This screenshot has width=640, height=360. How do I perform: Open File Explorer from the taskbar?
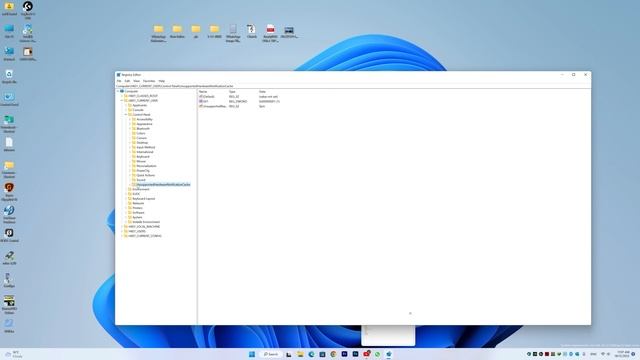pos(300,354)
